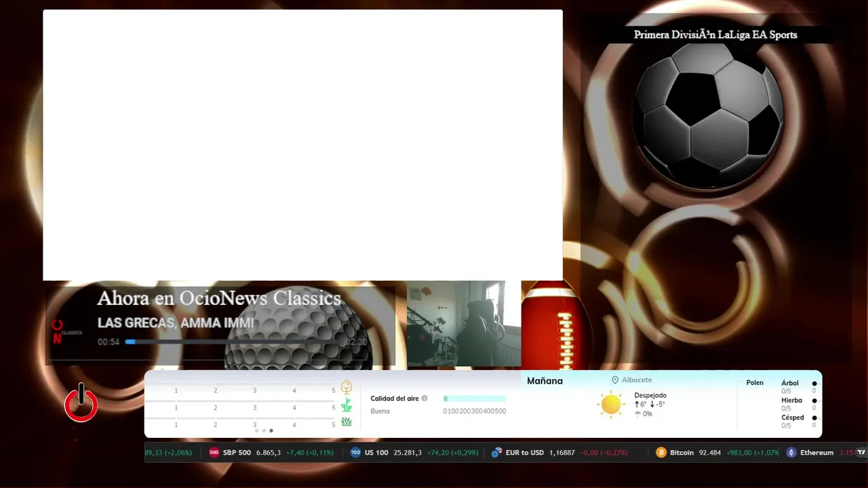Open the US 100 ticker entry
The height and width of the screenshot is (488, 868).
click(414, 453)
